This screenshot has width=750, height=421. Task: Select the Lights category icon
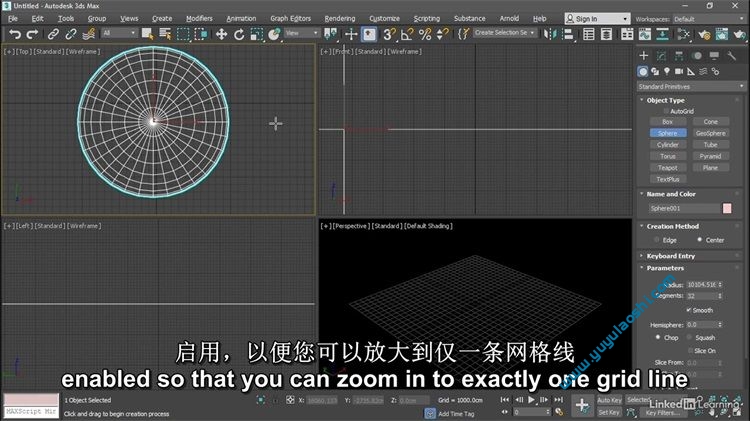pos(667,71)
